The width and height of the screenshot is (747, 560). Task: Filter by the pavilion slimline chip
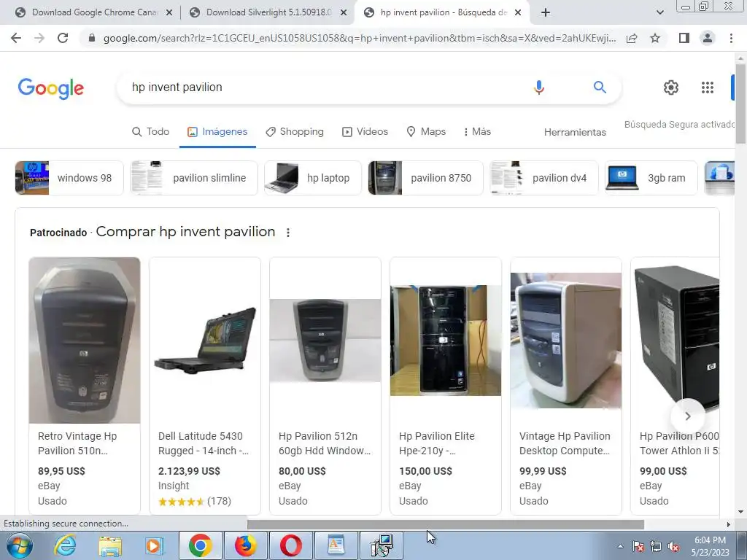(x=194, y=178)
